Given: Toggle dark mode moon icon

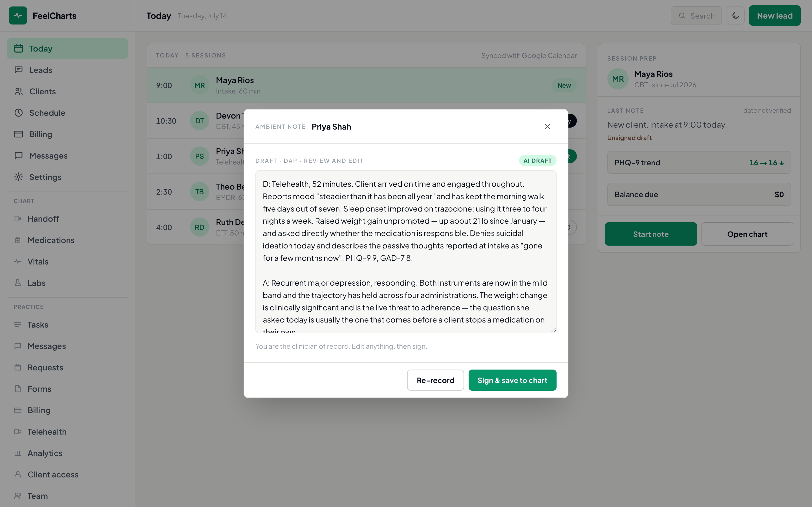Looking at the screenshot, I should 735,16.
